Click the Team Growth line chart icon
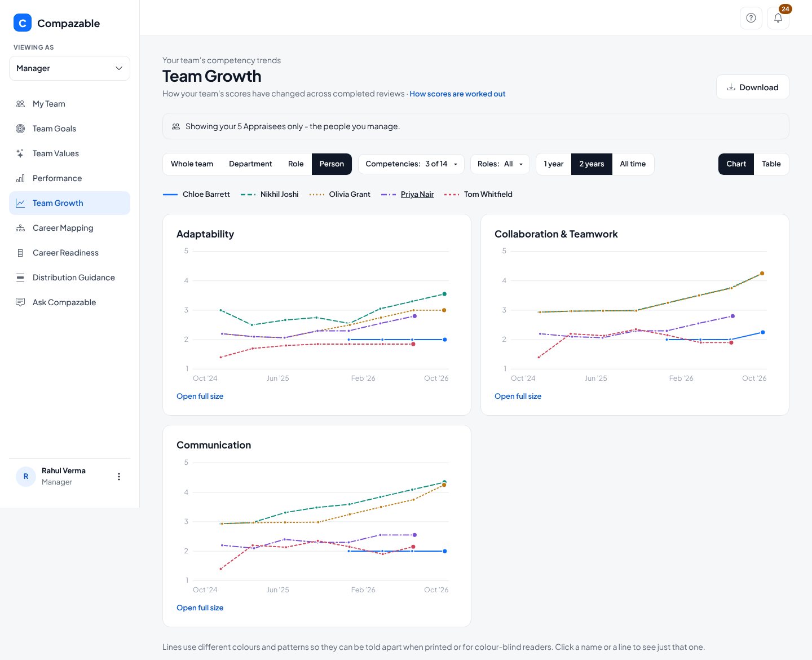Screen dimensions: 812x660 pos(20,203)
